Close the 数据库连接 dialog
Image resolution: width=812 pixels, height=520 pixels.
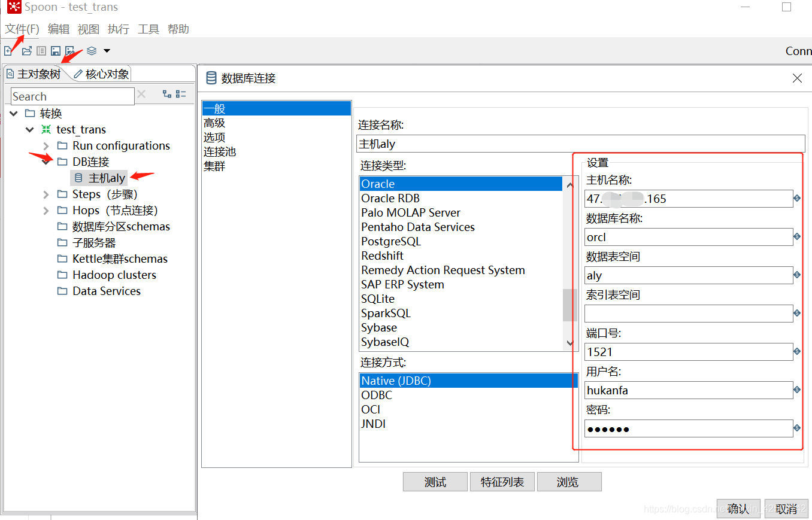pos(797,78)
